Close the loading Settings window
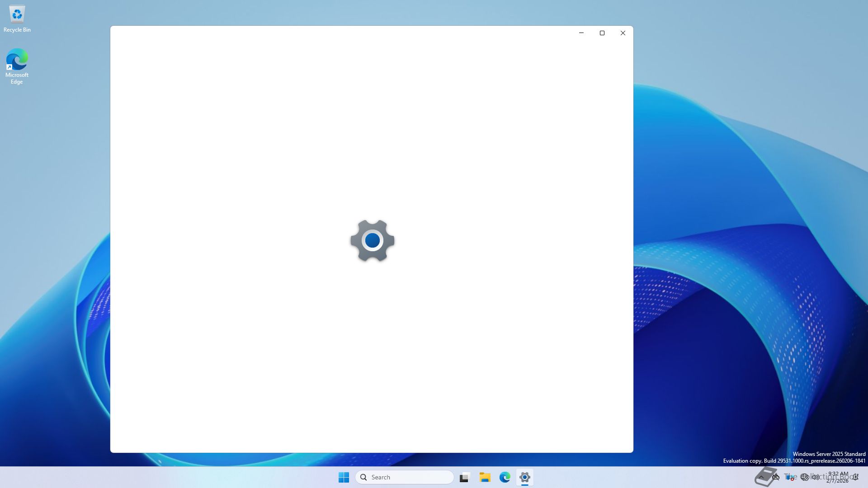This screenshot has height=488, width=868. pyautogui.click(x=623, y=33)
